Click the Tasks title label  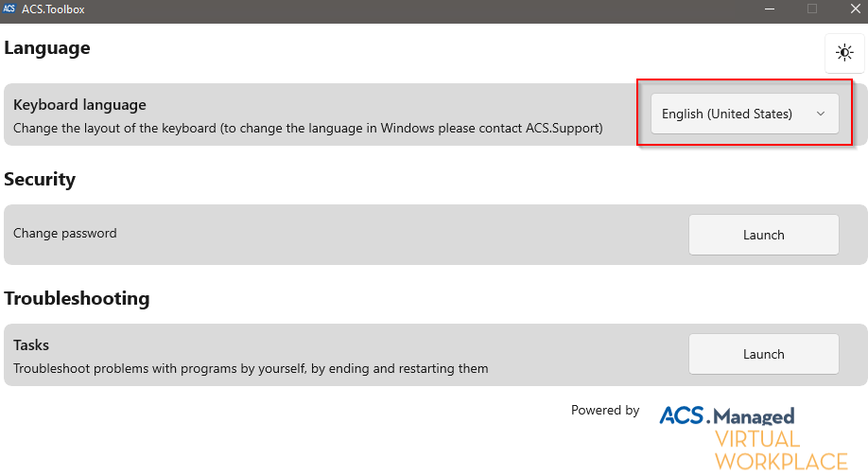coord(31,345)
